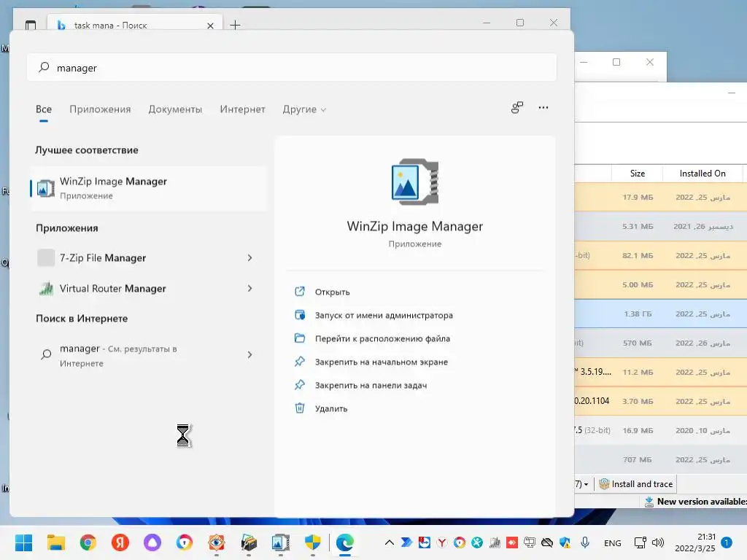Click the large WinZip Image Manager icon
Viewport: 747px width, 560px height.
click(x=415, y=182)
